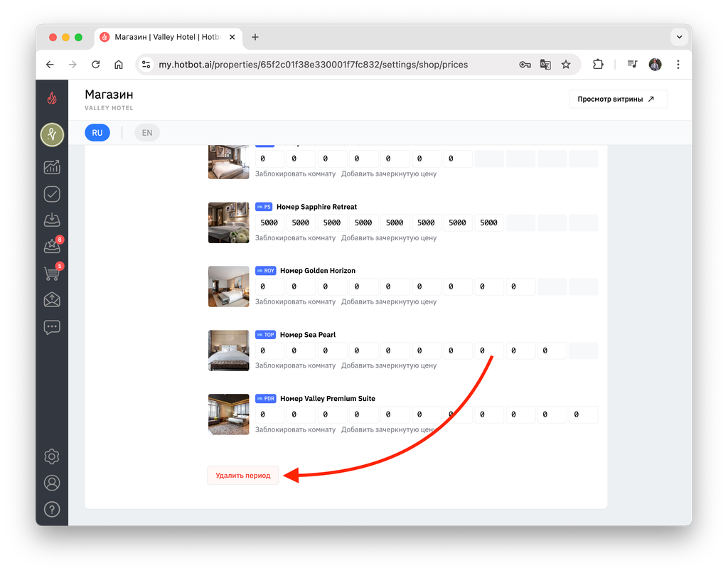The height and width of the screenshot is (573, 728).
Task: Open the inbox download tray icon
Action: (52, 220)
